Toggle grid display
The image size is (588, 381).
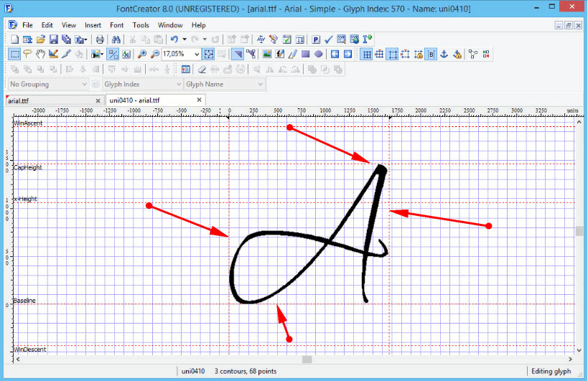pos(366,55)
